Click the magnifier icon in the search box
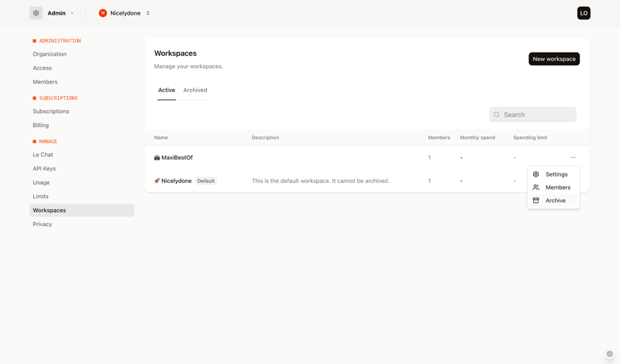Image resolution: width=620 pixels, height=364 pixels. tap(497, 115)
